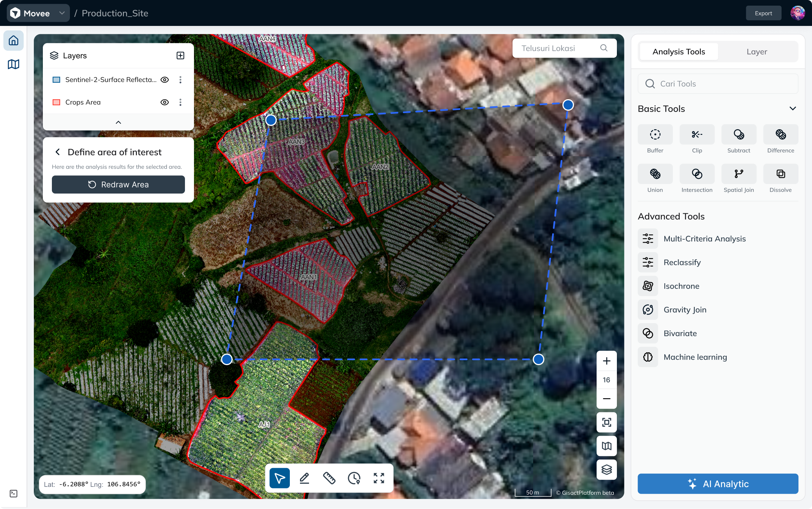The image size is (812, 509).
Task: Switch to the Analysis Tools tab
Action: pyautogui.click(x=679, y=51)
